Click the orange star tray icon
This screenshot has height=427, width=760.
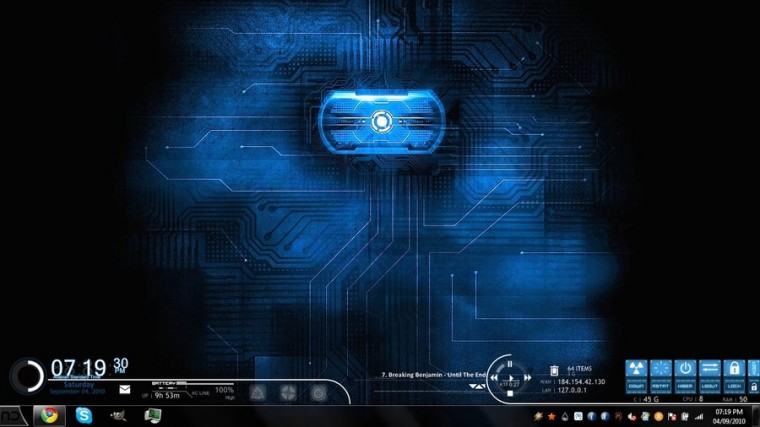pos(552,416)
